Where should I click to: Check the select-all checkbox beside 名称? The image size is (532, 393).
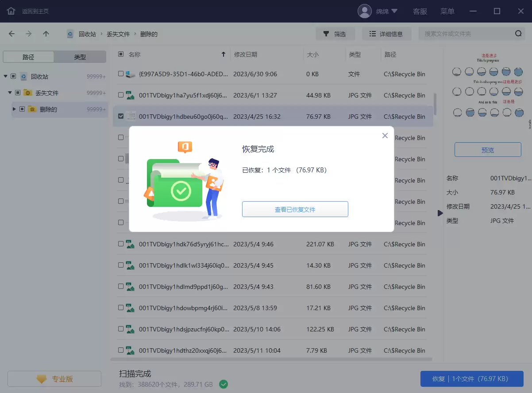(121, 54)
